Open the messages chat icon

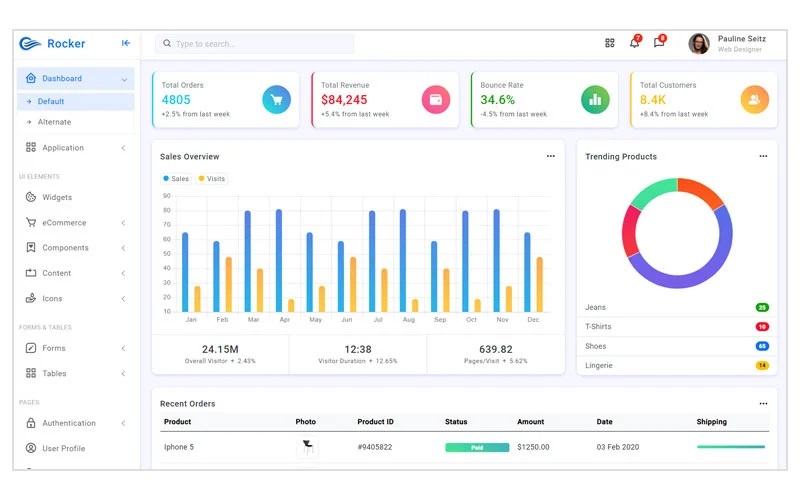[659, 43]
